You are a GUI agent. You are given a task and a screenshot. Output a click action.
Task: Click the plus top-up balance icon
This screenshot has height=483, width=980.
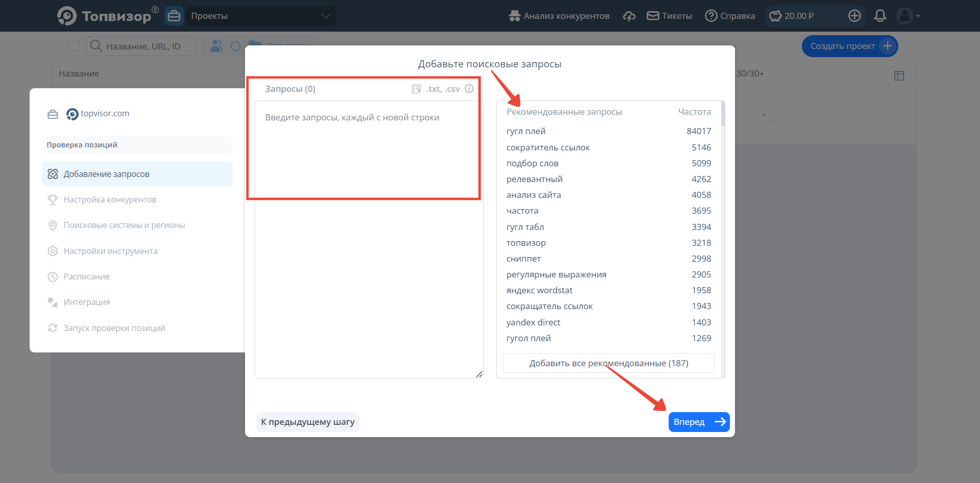854,16
